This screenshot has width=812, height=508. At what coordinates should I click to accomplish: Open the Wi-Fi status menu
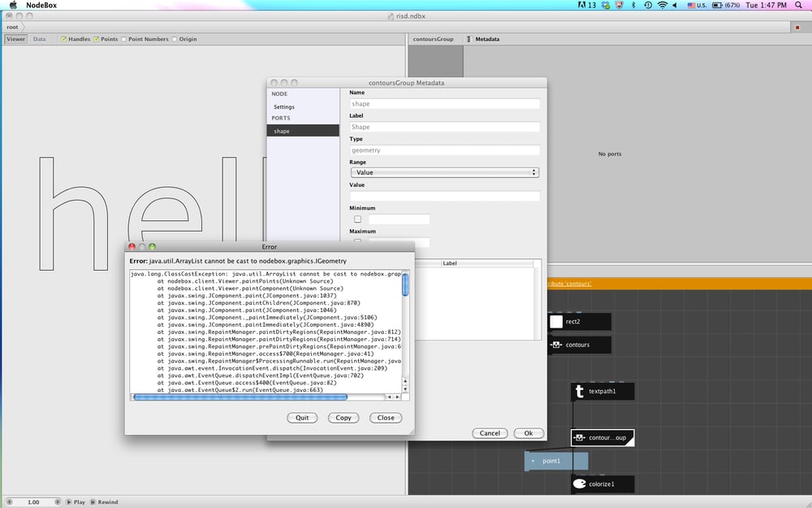tap(662, 5)
